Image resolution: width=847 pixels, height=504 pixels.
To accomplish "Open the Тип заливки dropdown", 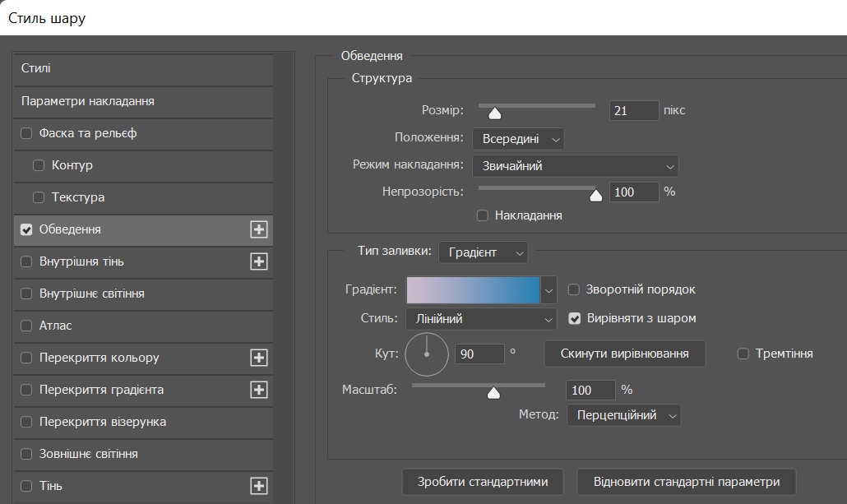I will 483,252.
